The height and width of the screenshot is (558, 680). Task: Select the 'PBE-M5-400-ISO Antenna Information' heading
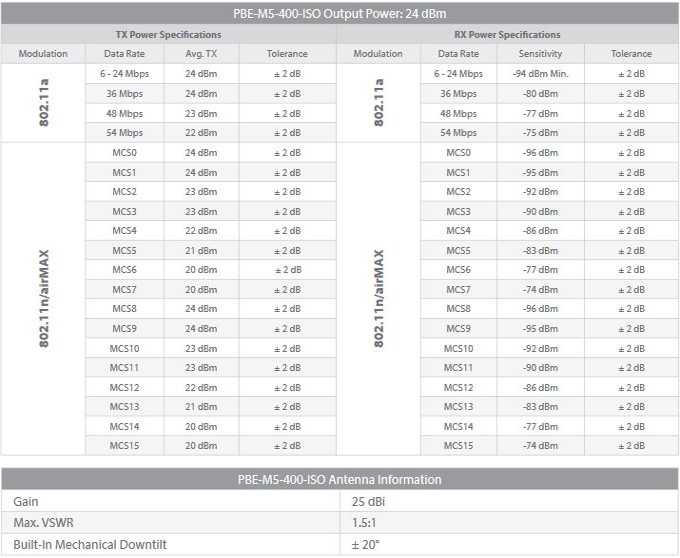point(340,480)
